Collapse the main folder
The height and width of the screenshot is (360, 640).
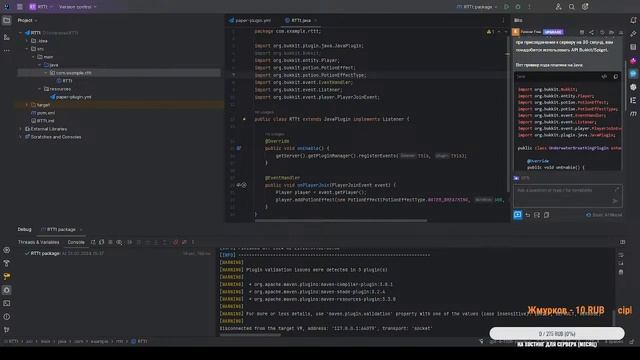(33, 57)
